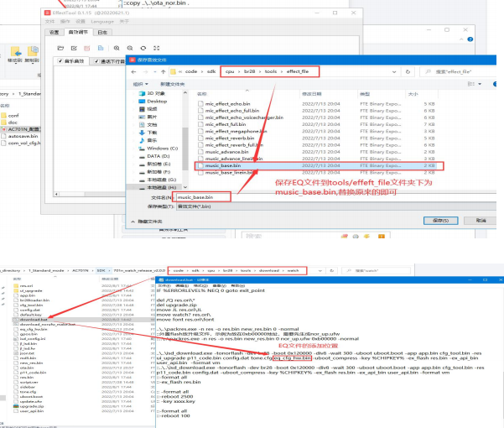The height and width of the screenshot is (428, 504).
Task: Open the 保存类型 file type combo box
Action: [x=336, y=206]
